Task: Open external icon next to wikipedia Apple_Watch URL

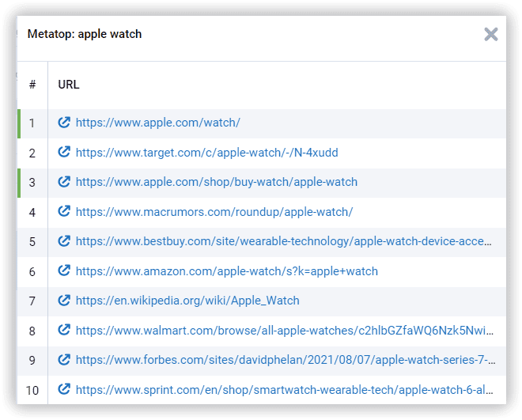Action: [x=64, y=301]
